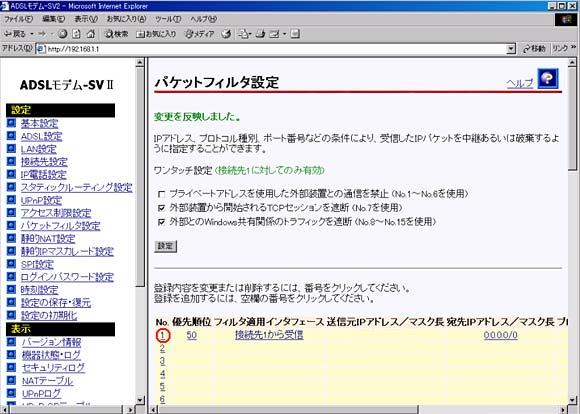This screenshot has height=414, width=580.
Task: Open the 静的NAT設定 sidebar link
Action: click(x=48, y=239)
